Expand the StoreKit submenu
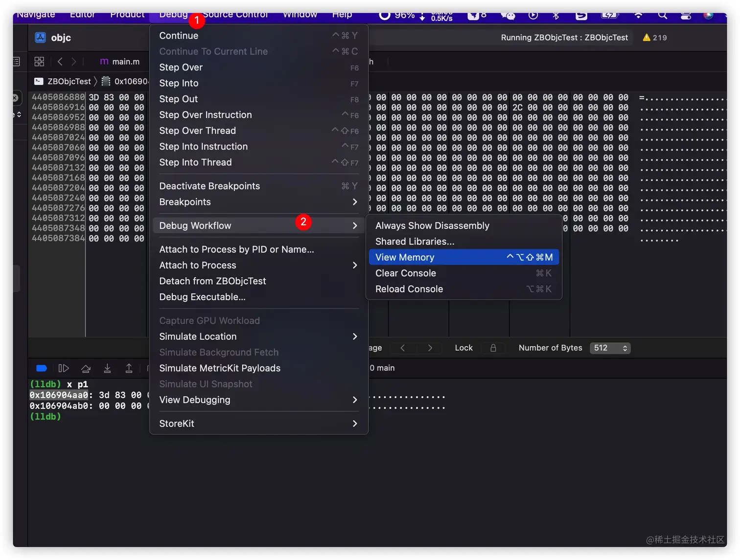Image resolution: width=740 pixels, height=560 pixels. tap(259, 424)
